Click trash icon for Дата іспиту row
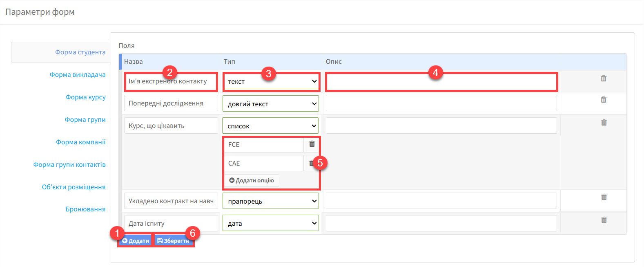Image resolution: width=644 pixels, height=267 pixels. 604,220
